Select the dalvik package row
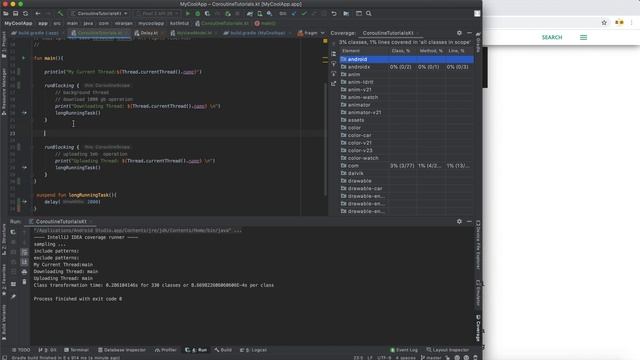The width and height of the screenshot is (640, 360). tap(407, 173)
